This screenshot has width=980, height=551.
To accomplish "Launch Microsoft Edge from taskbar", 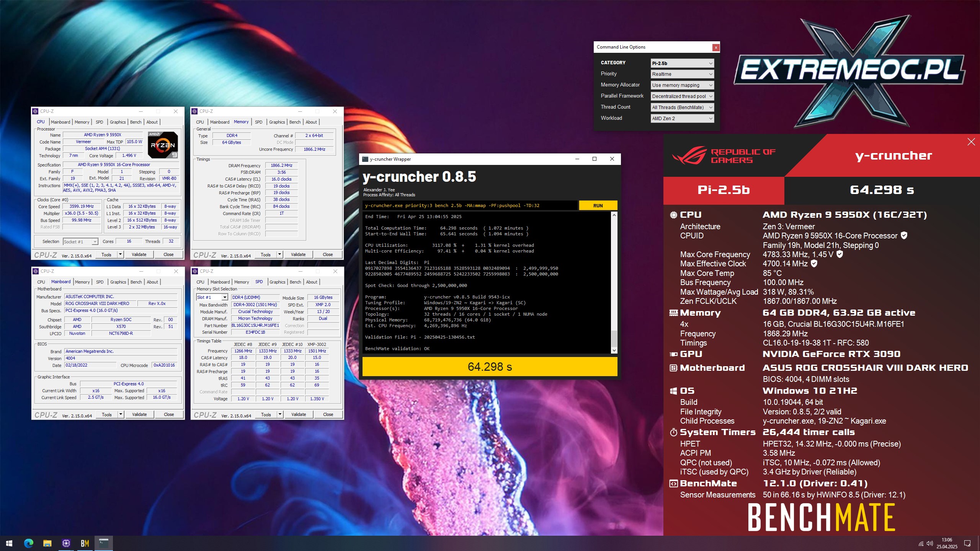I will point(28,543).
